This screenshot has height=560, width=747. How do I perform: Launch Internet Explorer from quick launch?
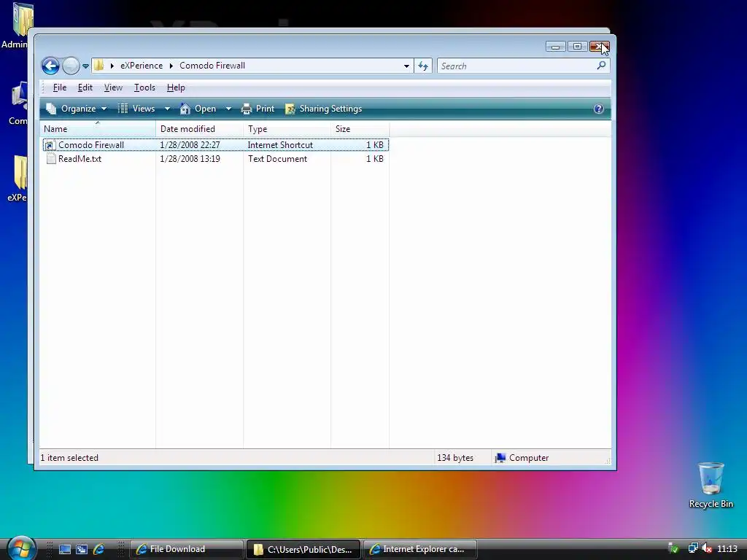(98, 549)
